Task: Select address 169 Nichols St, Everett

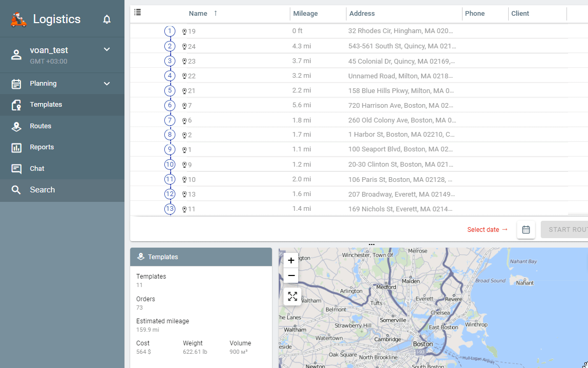Action: 400,209
